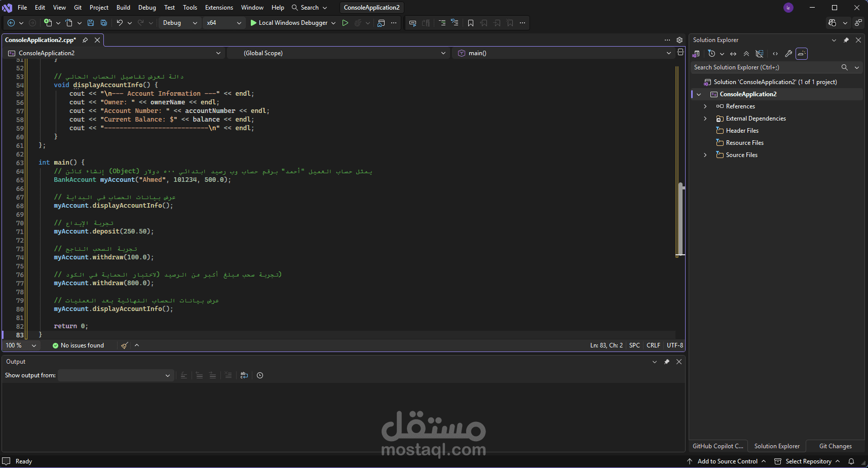Toggle Show All Files in Solution Explorer
Viewport: 868px width, 468px height.
760,54
